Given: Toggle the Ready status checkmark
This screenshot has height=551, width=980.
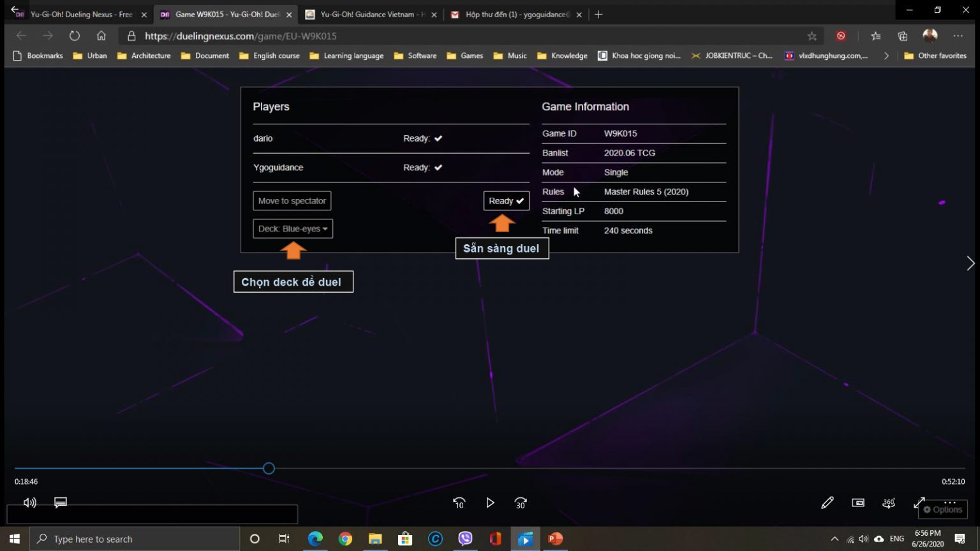Looking at the screenshot, I should point(506,200).
